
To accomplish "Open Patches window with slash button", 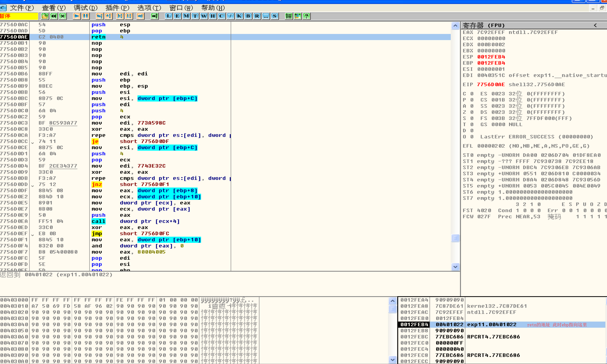I will pyautogui.click(x=230, y=16).
